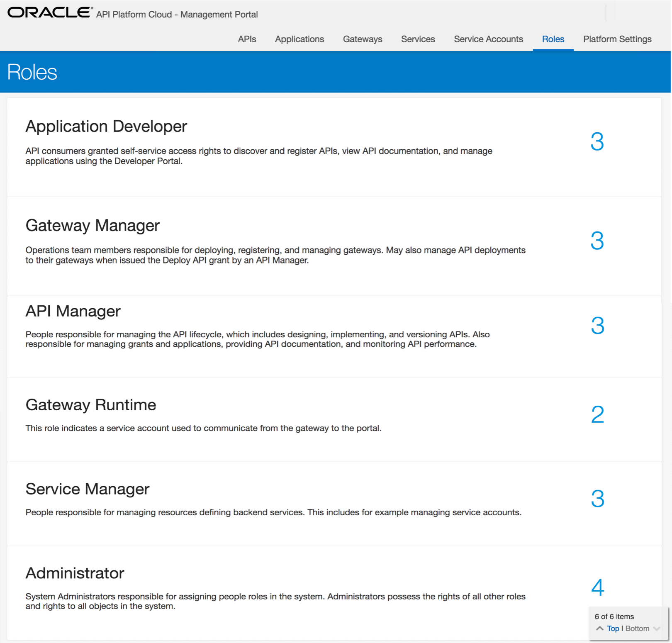Click Administrator's member count 4
Image resolution: width=672 pixels, height=643 pixels.
coord(597,587)
